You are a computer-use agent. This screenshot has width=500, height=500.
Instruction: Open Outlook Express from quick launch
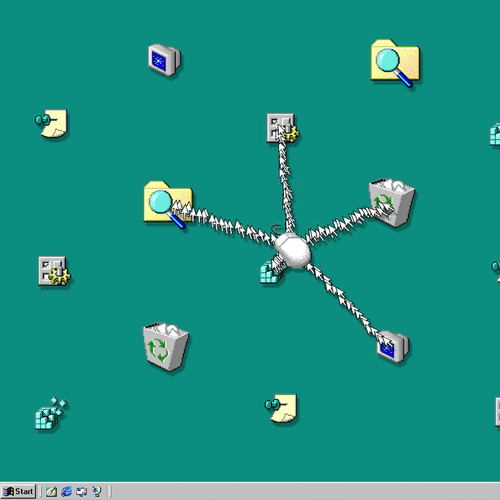(82, 491)
